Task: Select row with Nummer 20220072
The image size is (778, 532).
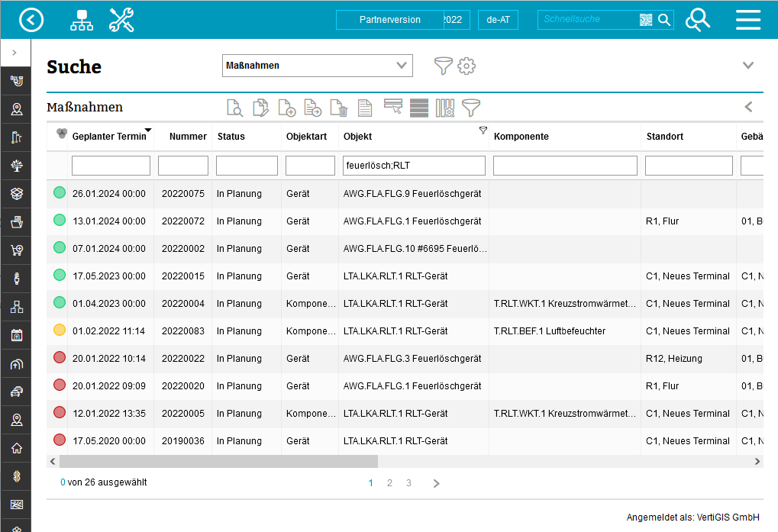Action: click(405, 221)
